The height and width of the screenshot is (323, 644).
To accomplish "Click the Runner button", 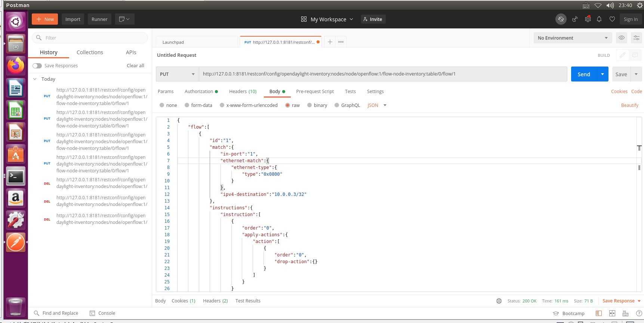I will [x=99, y=19].
